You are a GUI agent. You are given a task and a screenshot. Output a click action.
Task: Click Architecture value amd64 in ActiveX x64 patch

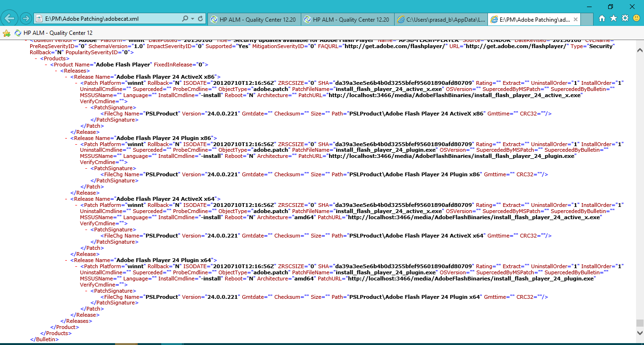[x=305, y=217]
